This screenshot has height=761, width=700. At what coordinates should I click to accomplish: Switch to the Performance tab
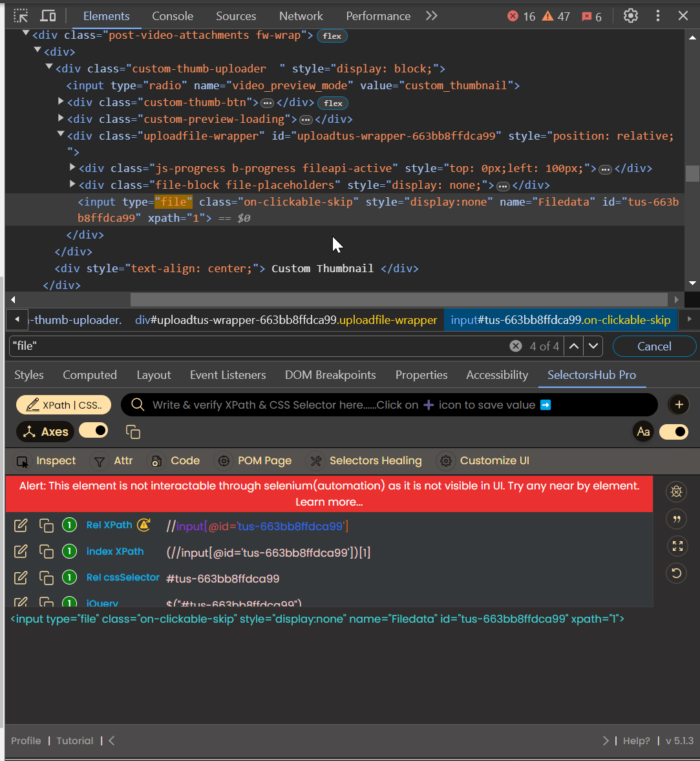pyautogui.click(x=378, y=16)
